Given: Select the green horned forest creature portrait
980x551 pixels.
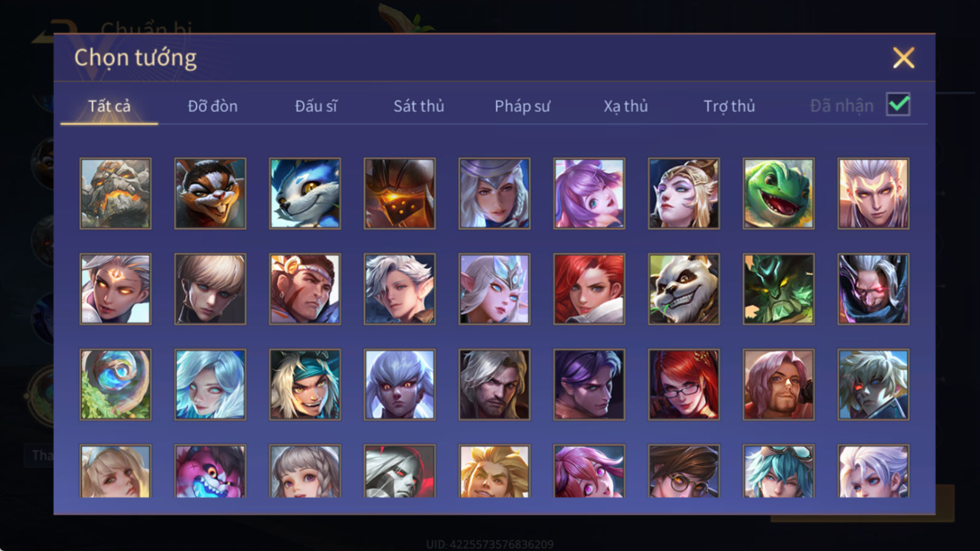Looking at the screenshot, I should coord(778,289).
